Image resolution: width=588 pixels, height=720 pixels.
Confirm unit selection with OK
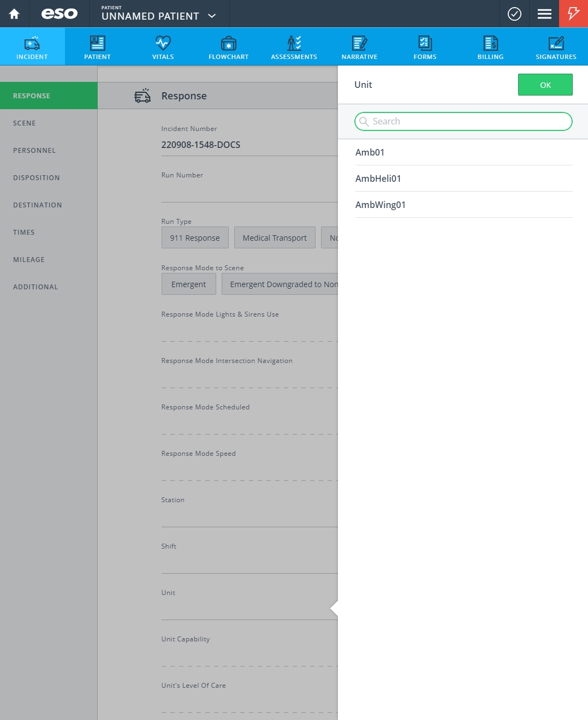[x=545, y=85]
